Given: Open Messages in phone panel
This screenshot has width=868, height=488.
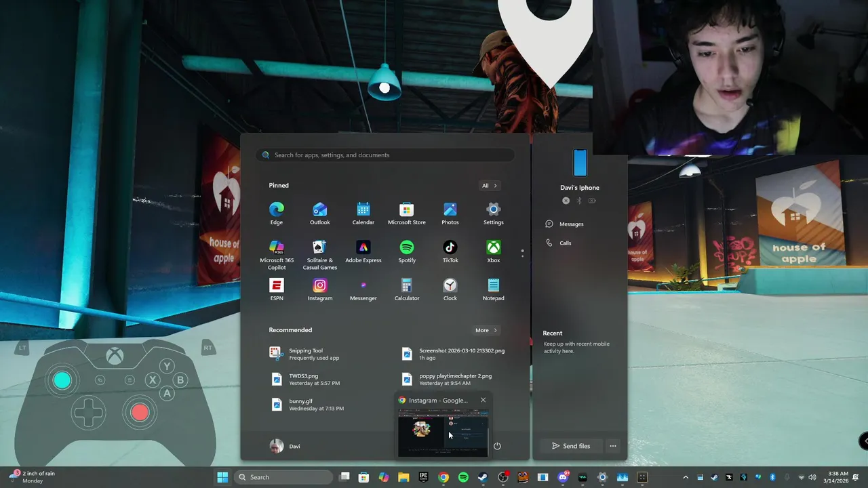Looking at the screenshot, I should click(x=564, y=224).
